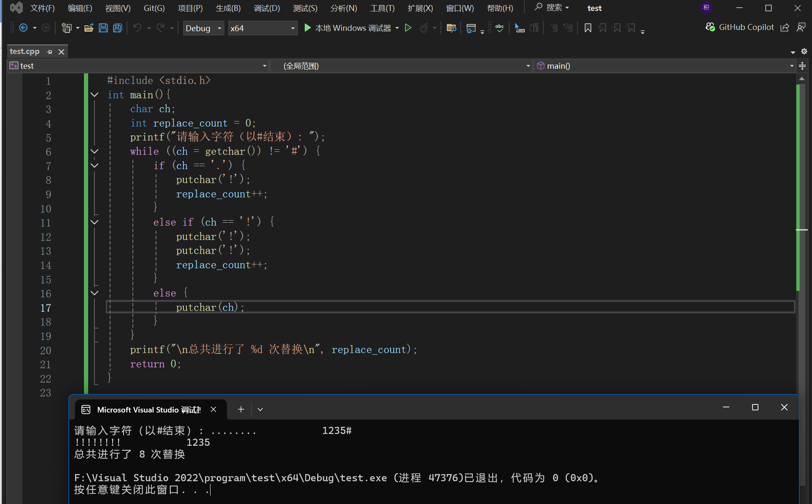Collapse the main() function block
812x504 pixels.
94,95
